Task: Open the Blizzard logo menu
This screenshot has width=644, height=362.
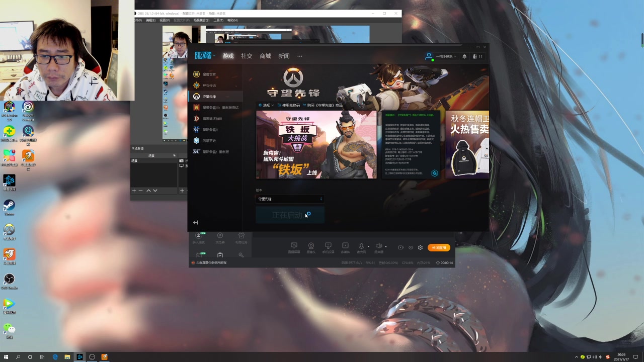Action: click(205, 56)
